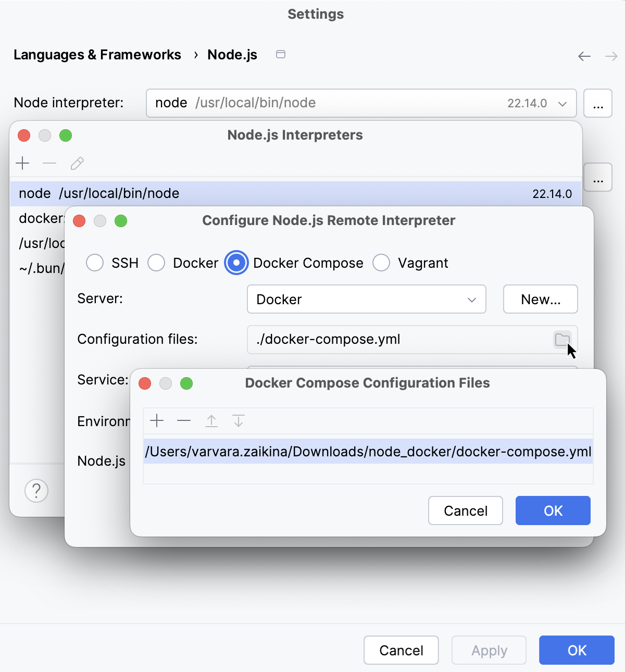Remove the selected compose configuration file
Viewport: 625px width, 672px height.
[x=184, y=420]
